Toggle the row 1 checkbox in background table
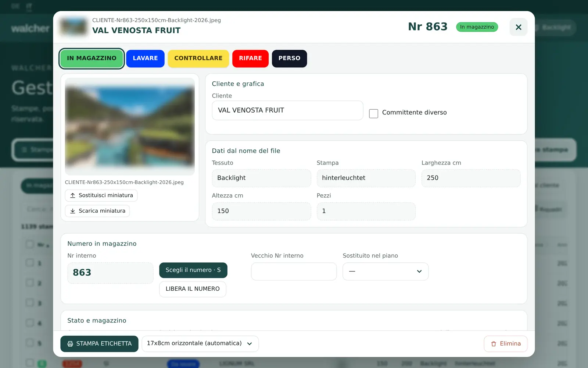The image size is (588, 368). [x=30, y=263]
